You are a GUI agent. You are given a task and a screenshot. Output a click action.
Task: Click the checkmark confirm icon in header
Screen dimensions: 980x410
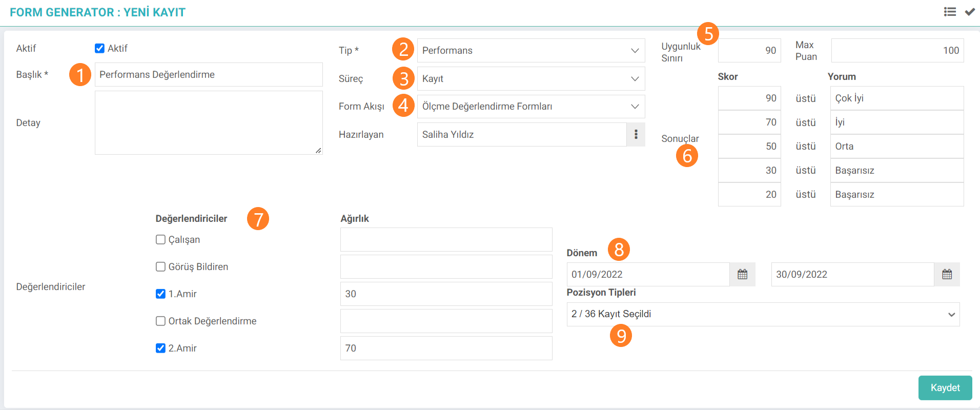(x=970, y=12)
